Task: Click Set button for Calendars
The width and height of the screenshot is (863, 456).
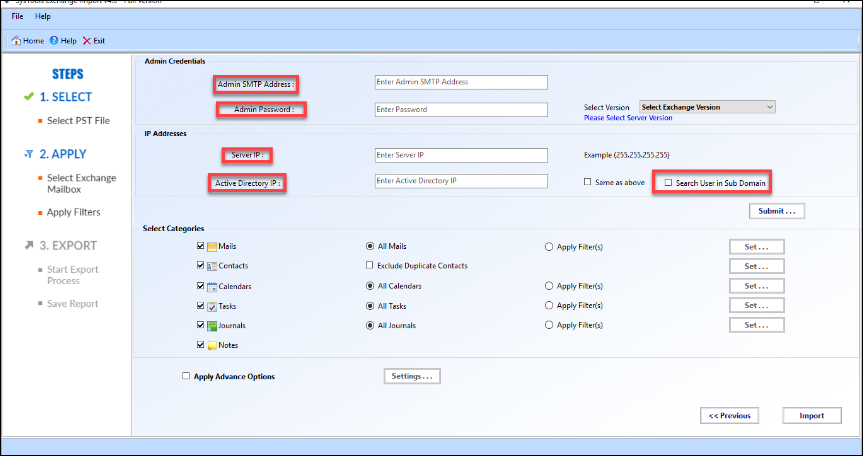Action: click(x=757, y=286)
